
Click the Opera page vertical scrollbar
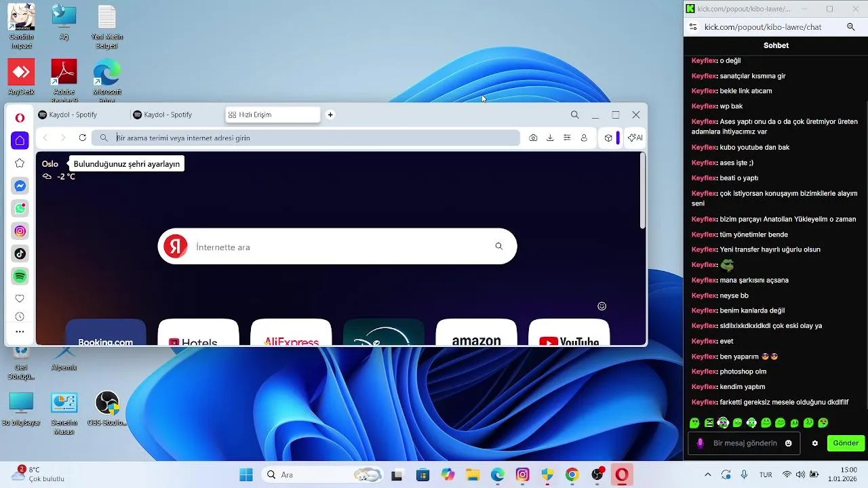click(643, 192)
